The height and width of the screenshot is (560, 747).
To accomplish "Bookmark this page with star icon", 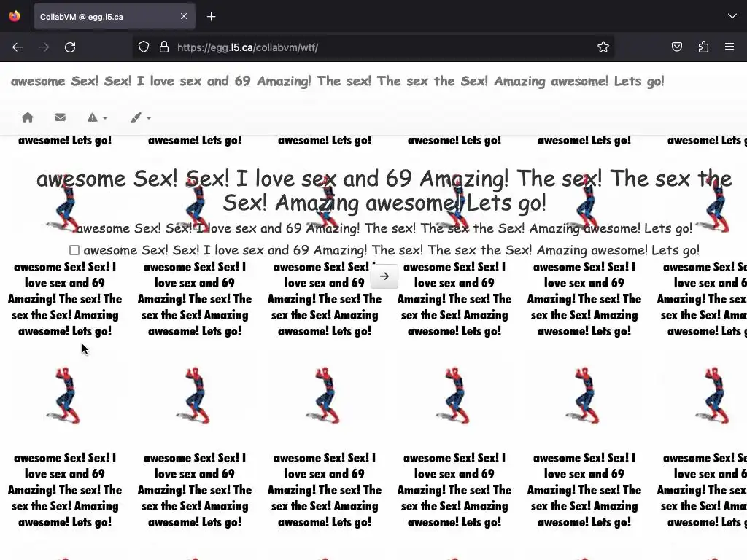I will pos(603,47).
